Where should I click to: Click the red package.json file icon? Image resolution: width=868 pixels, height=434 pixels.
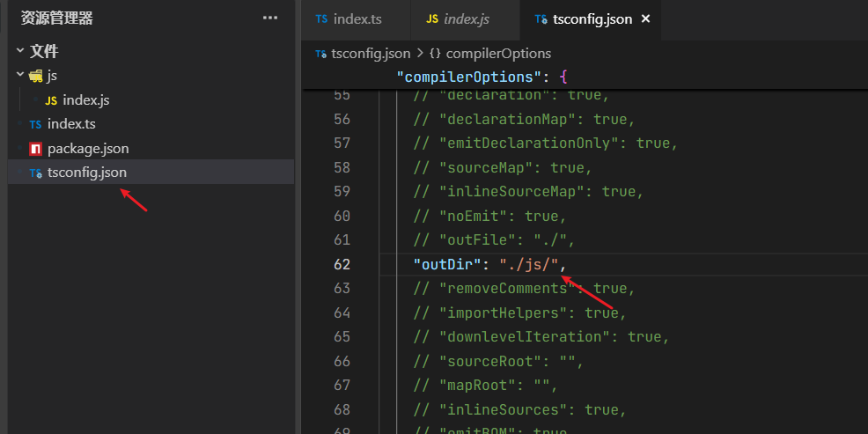(x=35, y=149)
